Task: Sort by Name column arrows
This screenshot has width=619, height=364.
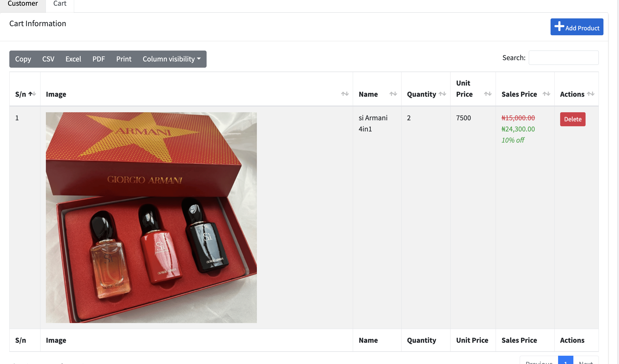Action: click(393, 94)
